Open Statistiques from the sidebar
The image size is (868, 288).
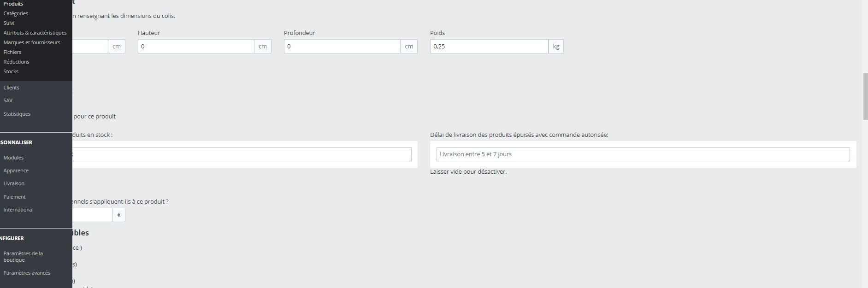(x=17, y=114)
